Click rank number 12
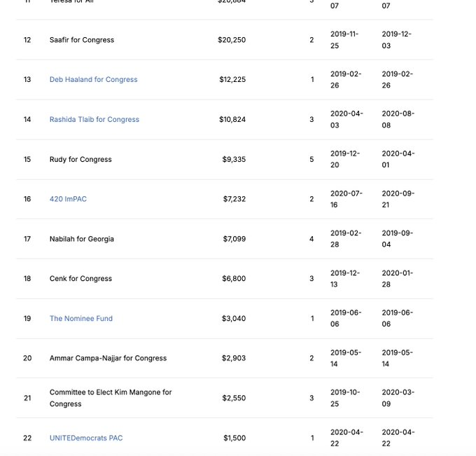The height and width of the screenshot is (456, 476). 27,40
